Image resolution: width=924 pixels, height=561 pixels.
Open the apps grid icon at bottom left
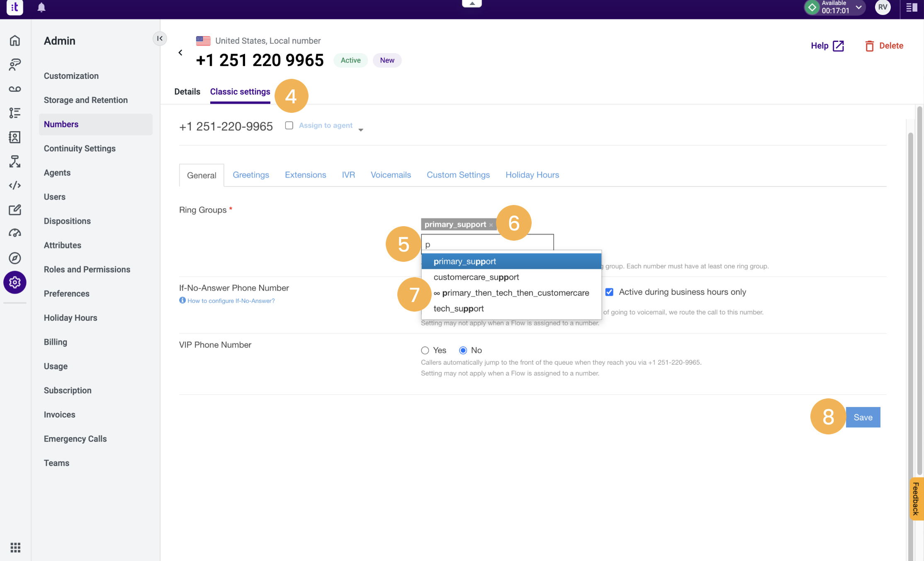pos(15,547)
